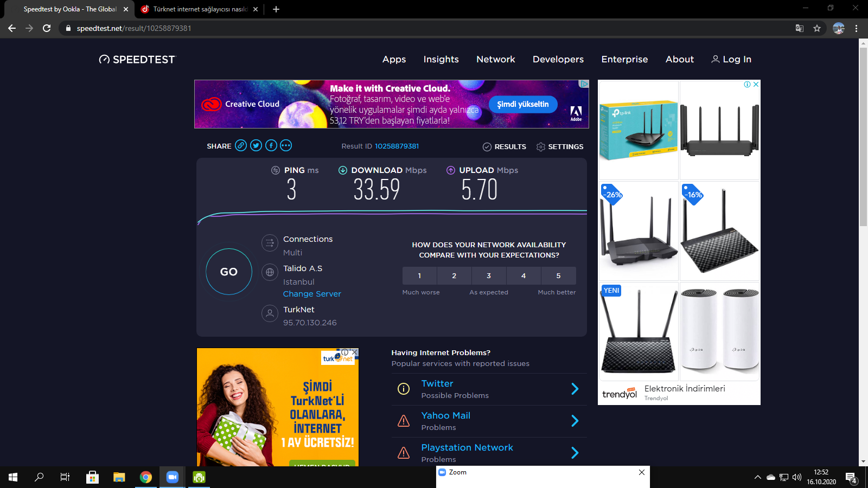This screenshot has width=868, height=488.
Task: Click the Talido A.S server globe icon
Action: click(270, 272)
